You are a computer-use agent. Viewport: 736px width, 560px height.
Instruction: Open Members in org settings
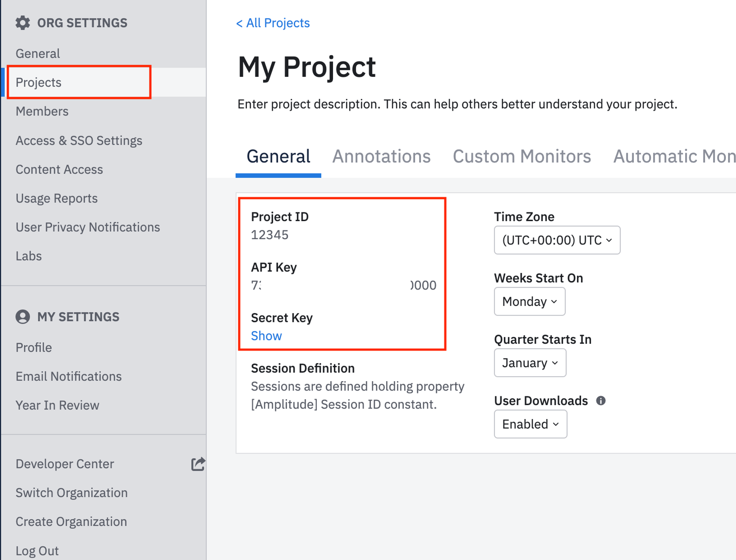tap(42, 111)
